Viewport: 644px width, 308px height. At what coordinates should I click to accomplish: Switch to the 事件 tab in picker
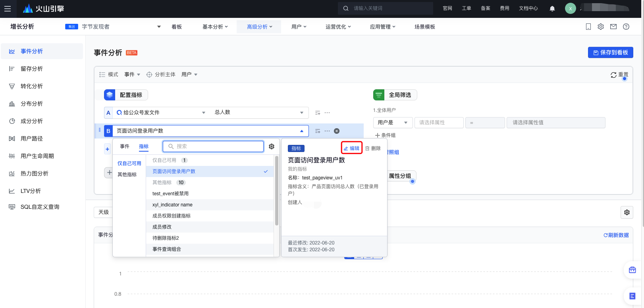click(125, 146)
